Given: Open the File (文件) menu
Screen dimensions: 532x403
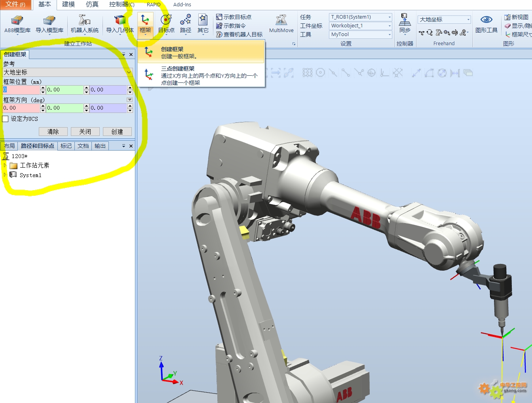Looking at the screenshot, I should (15, 4).
